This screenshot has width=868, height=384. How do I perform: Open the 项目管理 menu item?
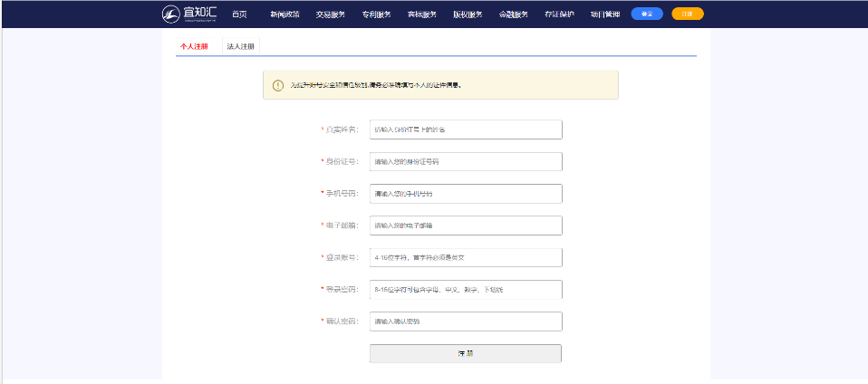pos(605,14)
